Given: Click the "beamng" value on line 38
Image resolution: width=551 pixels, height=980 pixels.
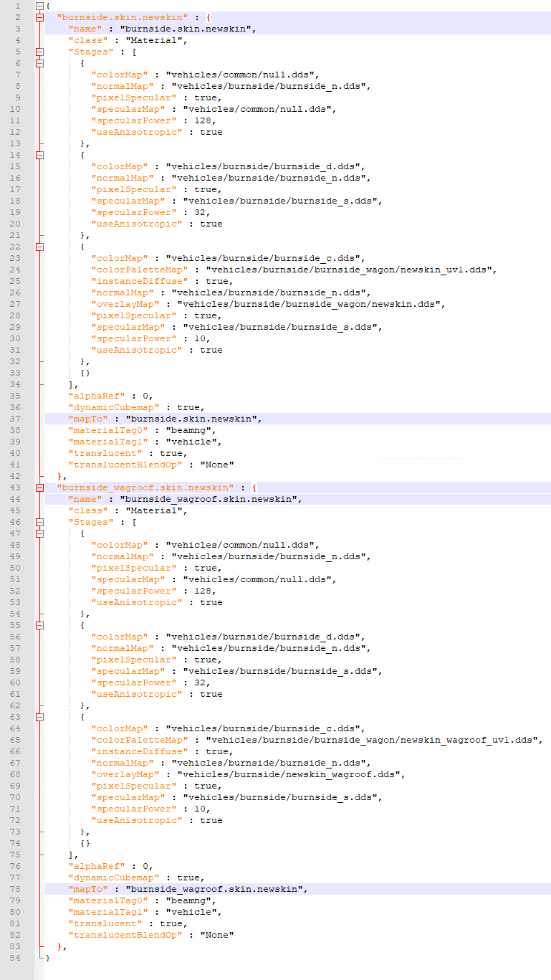Looking at the screenshot, I should 191,430.
